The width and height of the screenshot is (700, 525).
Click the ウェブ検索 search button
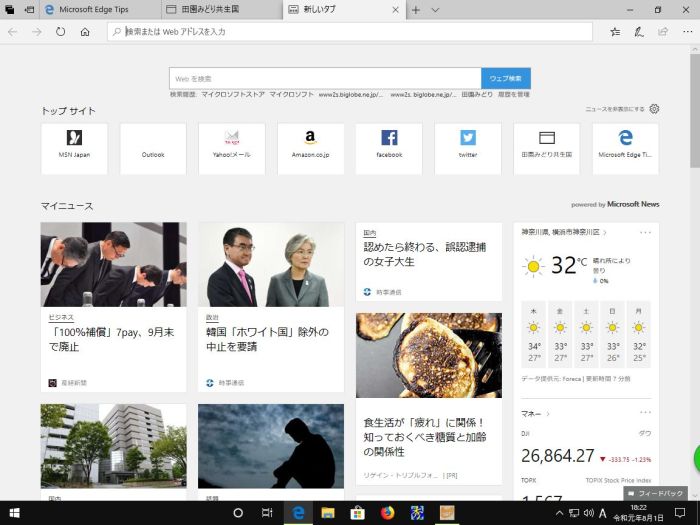[505, 78]
